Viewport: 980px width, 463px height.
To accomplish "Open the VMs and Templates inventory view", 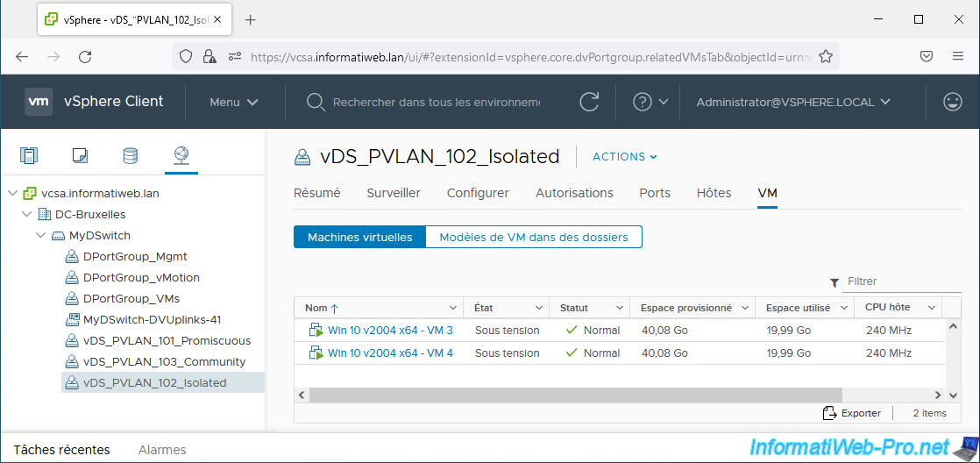I will (80, 155).
